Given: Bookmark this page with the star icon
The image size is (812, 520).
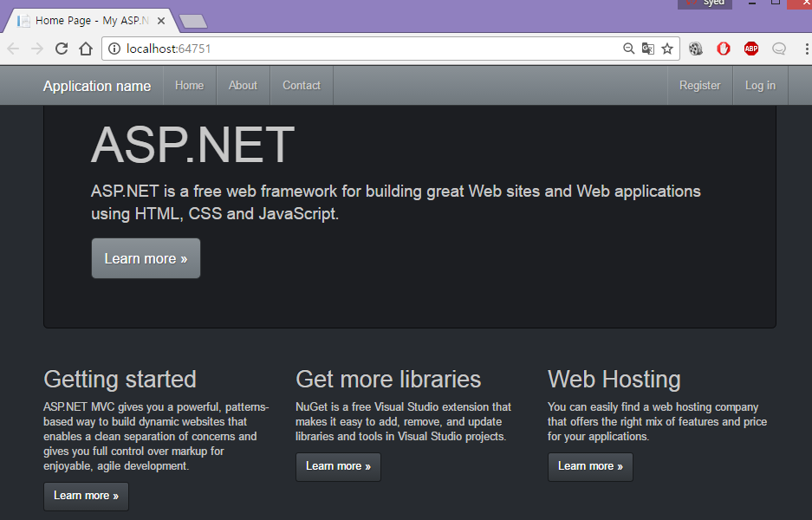Looking at the screenshot, I should (667, 49).
